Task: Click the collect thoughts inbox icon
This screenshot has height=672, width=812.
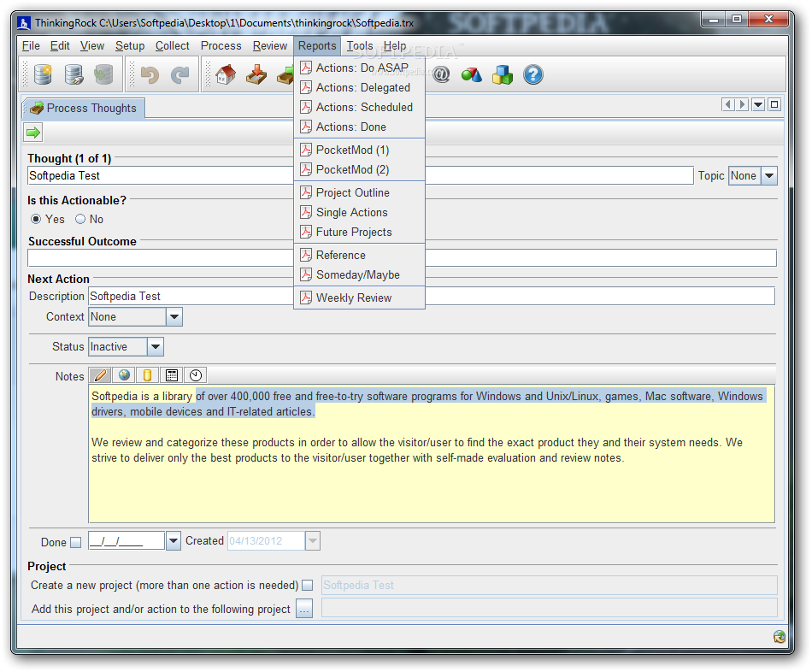Action: pos(256,74)
